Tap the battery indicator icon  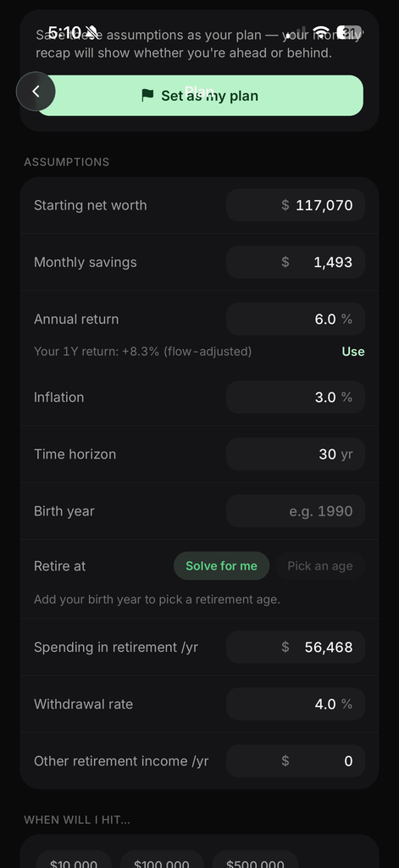(349, 31)
